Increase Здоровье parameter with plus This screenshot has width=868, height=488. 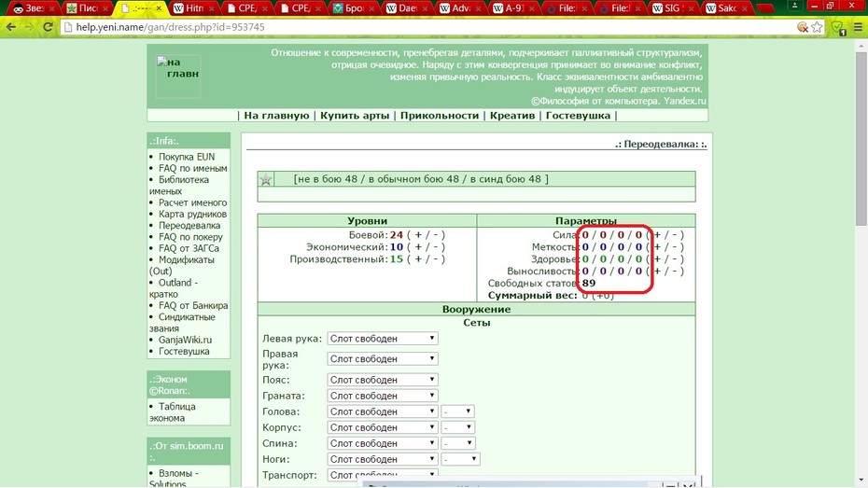tap(658, 259)
